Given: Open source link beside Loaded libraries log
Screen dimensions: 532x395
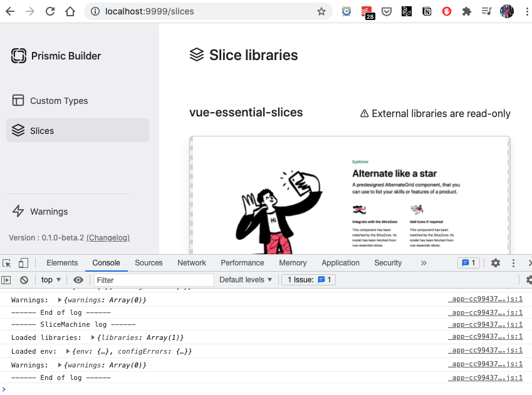Looking at the screenshot, I should [x=485, y=337].
